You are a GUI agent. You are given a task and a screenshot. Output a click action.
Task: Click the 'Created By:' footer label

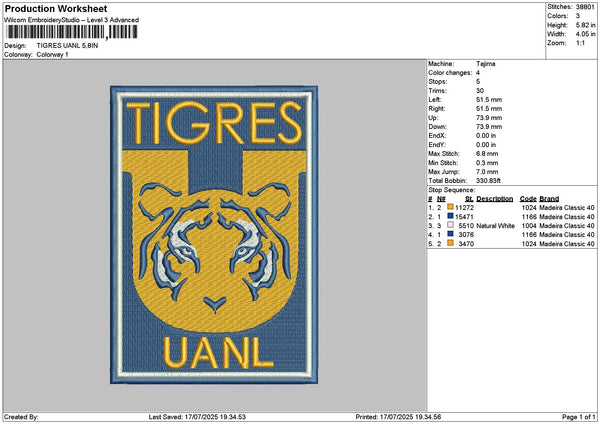[21, 417]
